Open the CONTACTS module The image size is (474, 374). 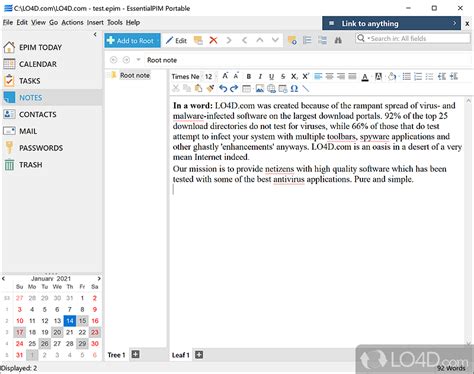52,114
